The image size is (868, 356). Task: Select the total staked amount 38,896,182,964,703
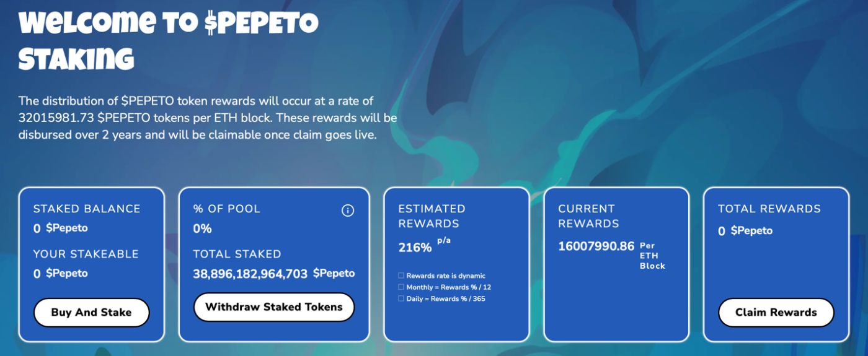click(250, 274)
